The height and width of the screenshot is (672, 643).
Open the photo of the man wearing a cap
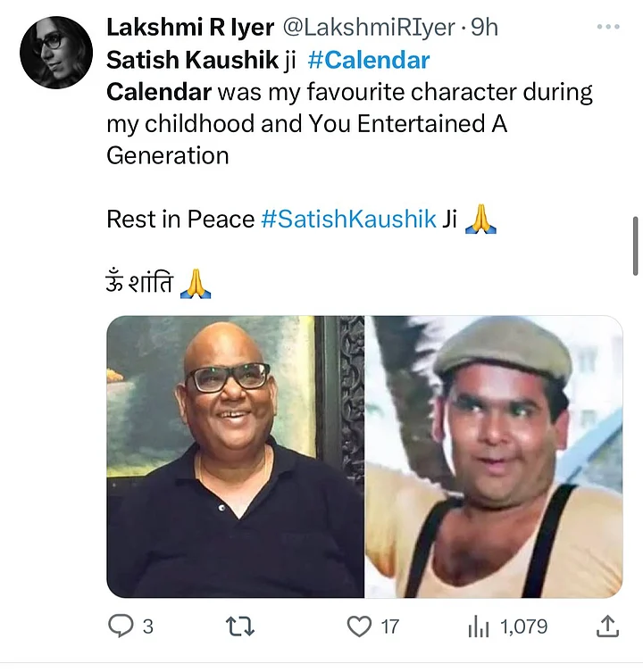495,456
